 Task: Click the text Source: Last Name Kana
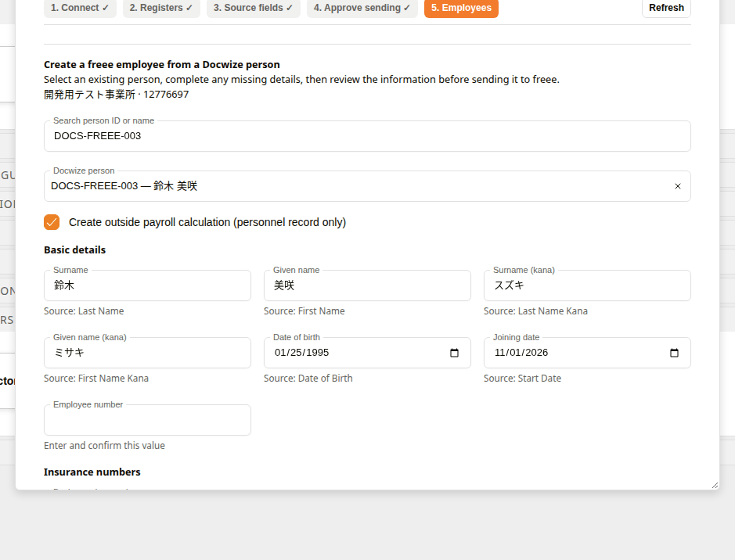(x=535, y=311)
